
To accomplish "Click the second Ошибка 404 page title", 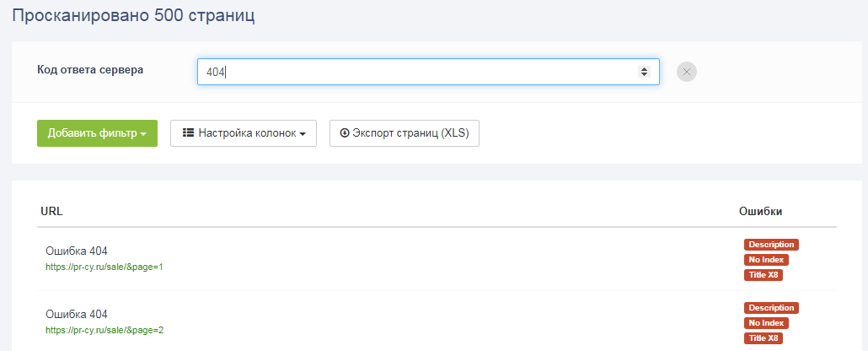I will point(77,314).
